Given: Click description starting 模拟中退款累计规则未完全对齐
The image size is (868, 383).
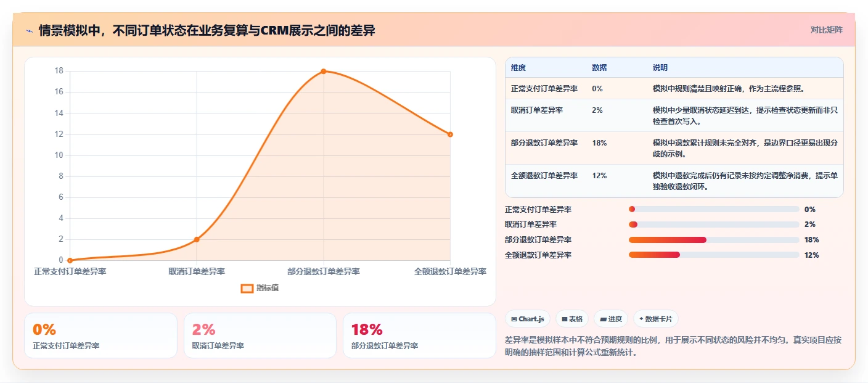Looking at the screenshot, I should [x=745, y=149].
